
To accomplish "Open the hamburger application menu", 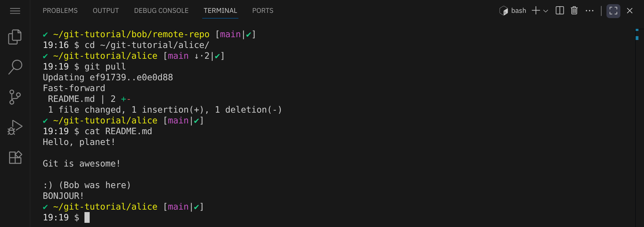I will (15, 11).
